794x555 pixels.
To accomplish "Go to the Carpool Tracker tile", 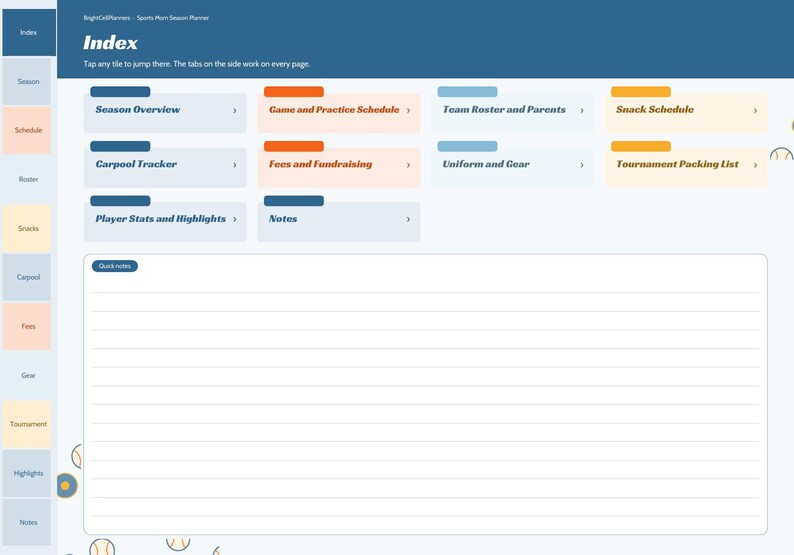I will point(165,167).
